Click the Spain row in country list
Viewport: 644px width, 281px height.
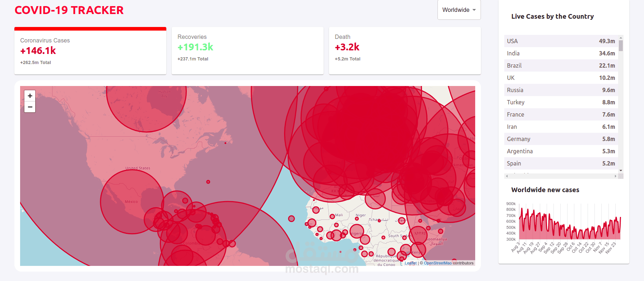(561, 163)
